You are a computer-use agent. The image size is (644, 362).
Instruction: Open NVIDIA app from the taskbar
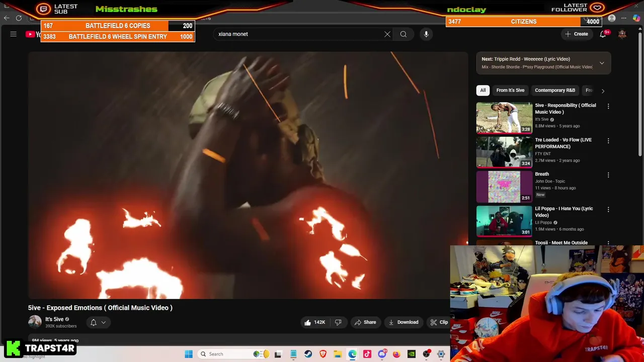click(x=412, y=354)
